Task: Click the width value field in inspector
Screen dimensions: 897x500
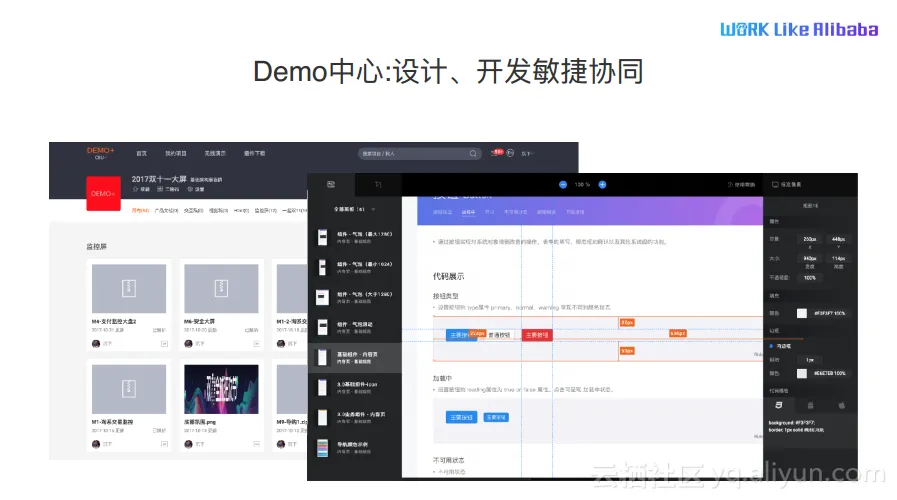Action: [809, 259]
